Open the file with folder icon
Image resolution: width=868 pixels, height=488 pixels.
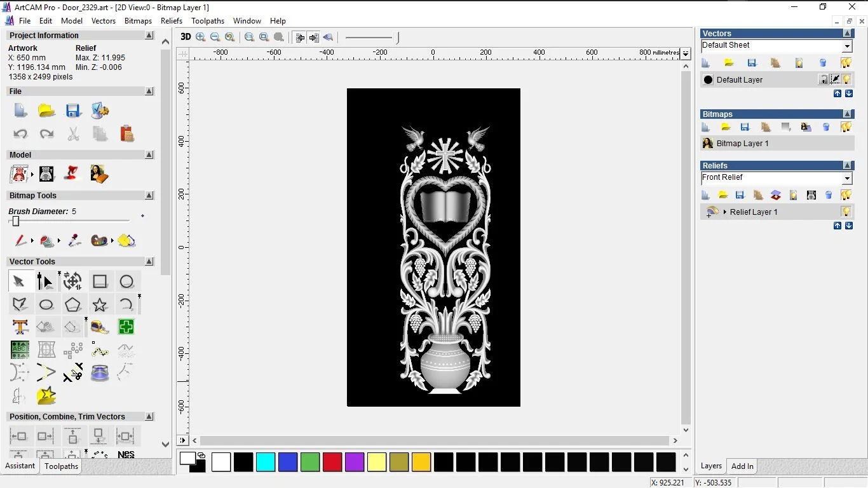pos(46,111)
